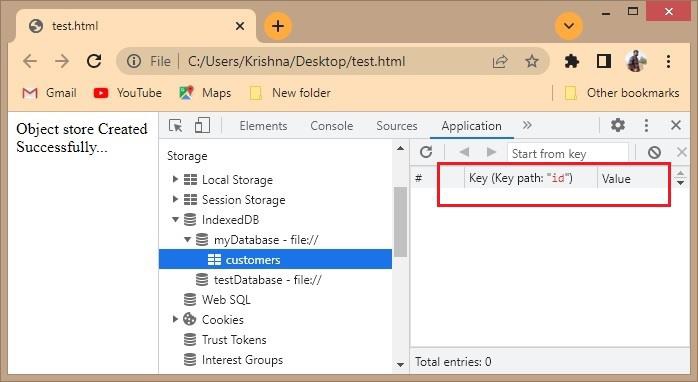Image resolution: width=698 pixels, height=382 pixels.
Task: Clear object store with circle-slash icon
Action: tap(654, 153)
